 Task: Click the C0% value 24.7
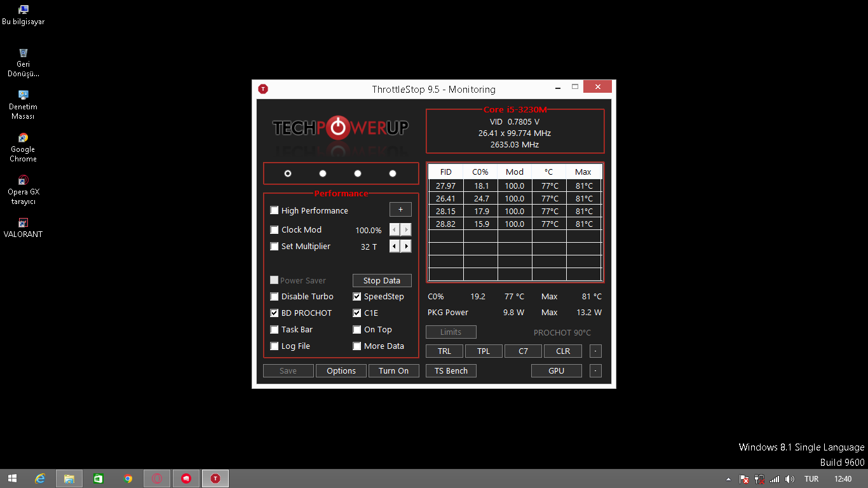[x=480, y=198]
